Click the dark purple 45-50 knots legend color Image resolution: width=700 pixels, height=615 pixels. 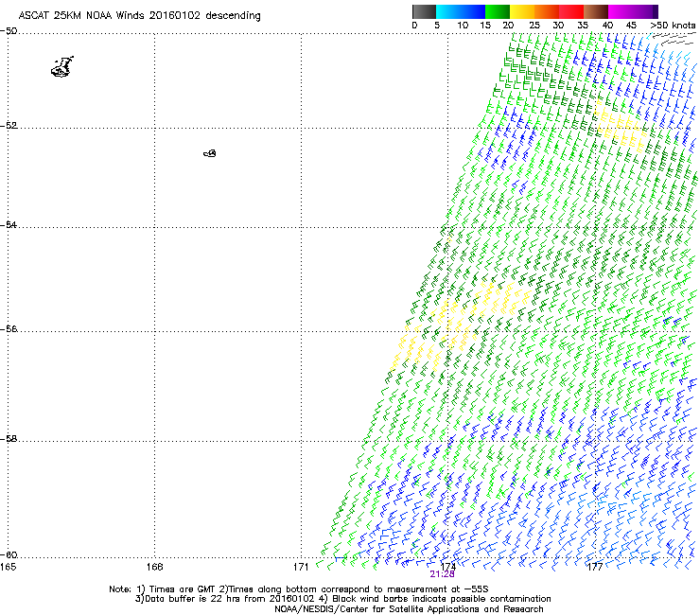(x=645, y=11)
